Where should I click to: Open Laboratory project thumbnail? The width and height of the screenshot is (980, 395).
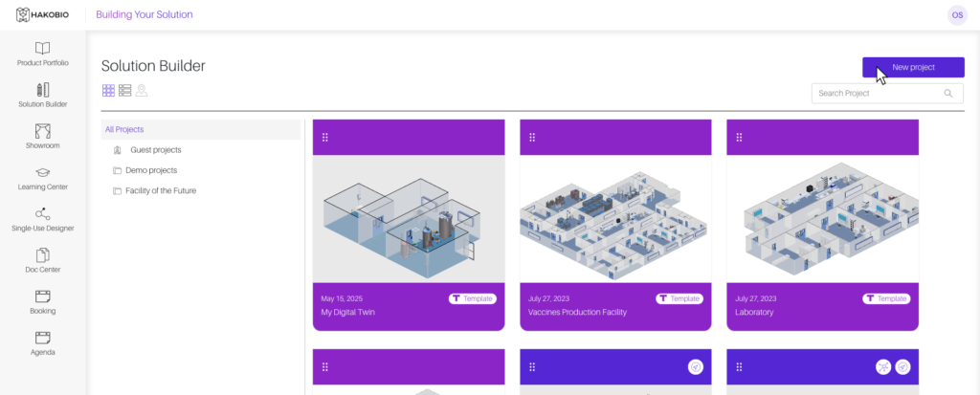click(822, 219)
